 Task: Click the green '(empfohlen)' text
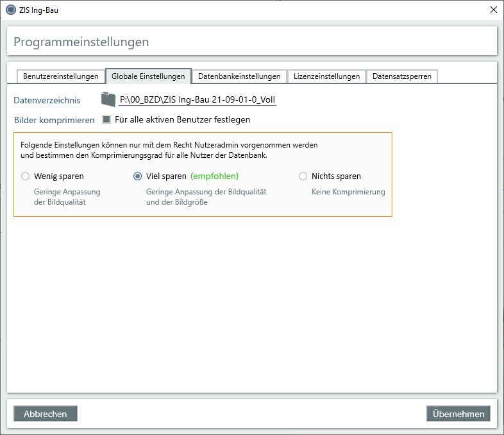pyautogui.click(x=214, y=176)
